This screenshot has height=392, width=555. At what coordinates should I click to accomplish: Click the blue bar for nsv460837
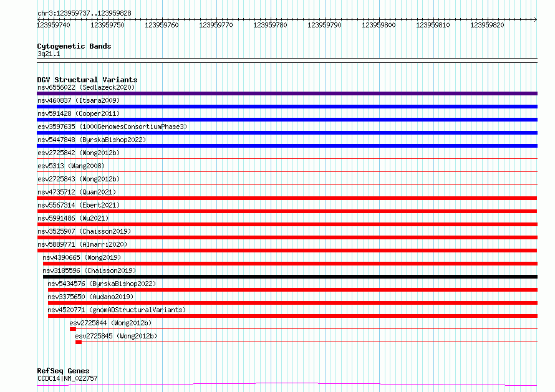coord(287,107)
